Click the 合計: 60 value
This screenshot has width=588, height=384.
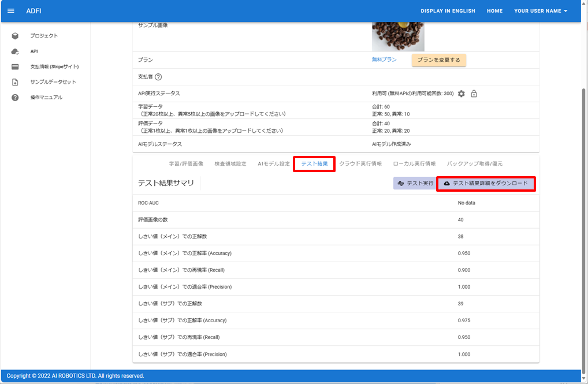click(x=381, y=107)
